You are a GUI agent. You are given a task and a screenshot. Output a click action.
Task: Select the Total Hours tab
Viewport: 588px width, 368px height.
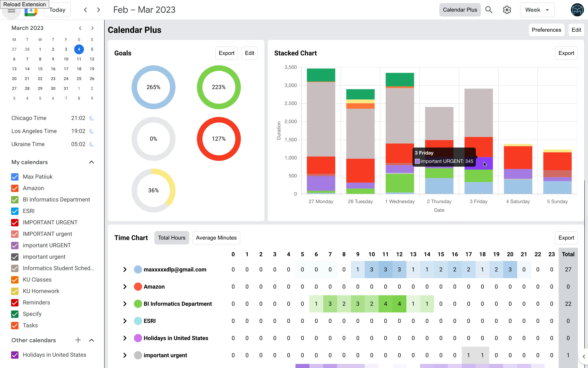(x=171, y=238)
